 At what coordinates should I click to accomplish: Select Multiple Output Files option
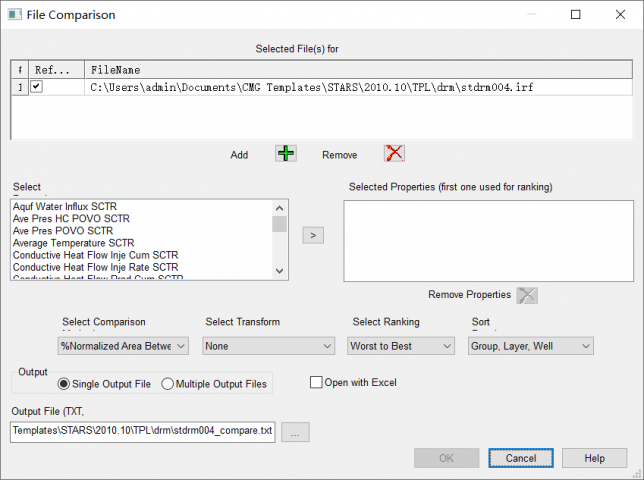tap(168, 384)
